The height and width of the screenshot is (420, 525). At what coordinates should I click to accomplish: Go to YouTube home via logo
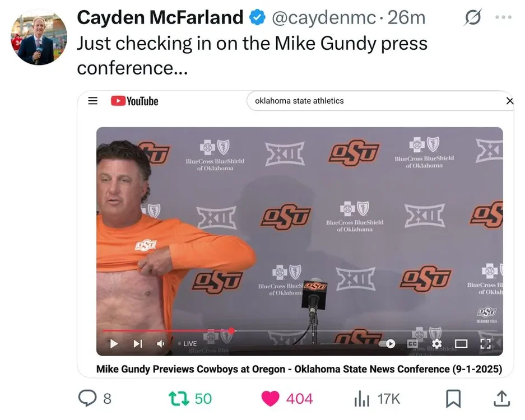tap(134, 101)
